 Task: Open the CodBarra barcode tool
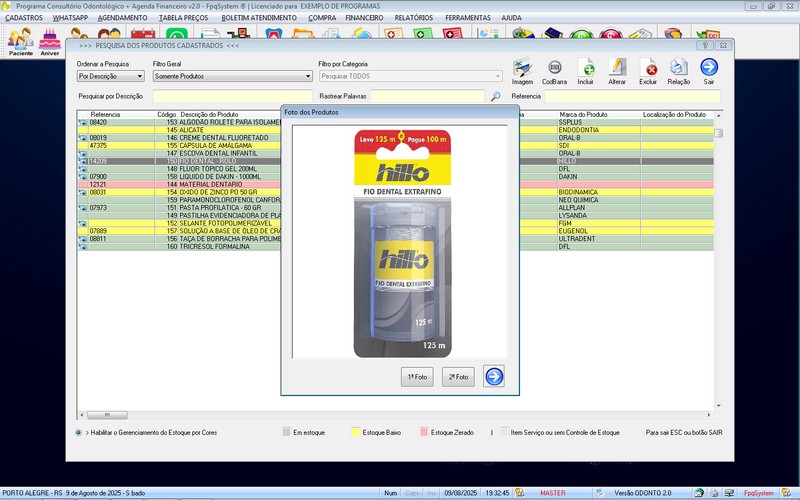click(x=553, y=68)
